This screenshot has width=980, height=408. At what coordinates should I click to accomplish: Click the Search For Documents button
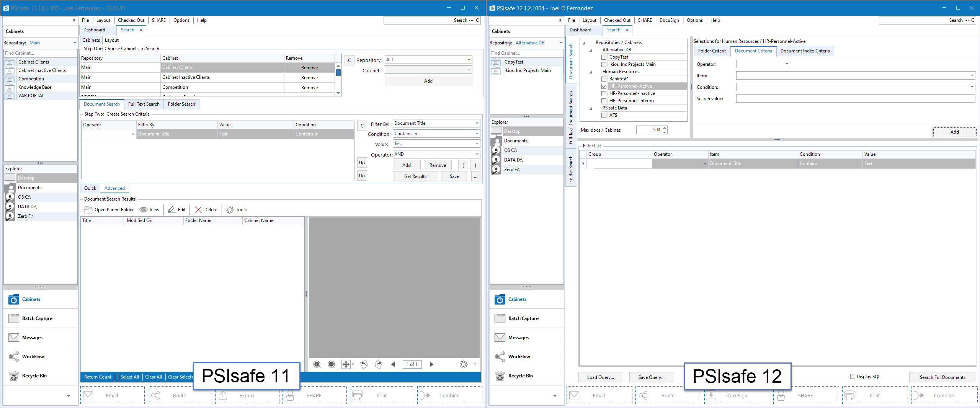tap(942, 377)
